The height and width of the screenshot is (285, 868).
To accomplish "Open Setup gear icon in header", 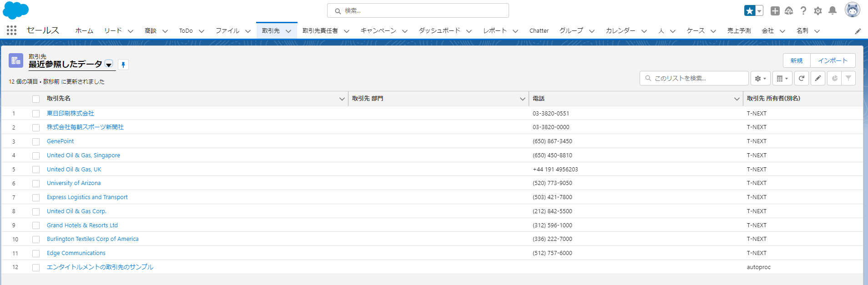I will tap(818, 10).
